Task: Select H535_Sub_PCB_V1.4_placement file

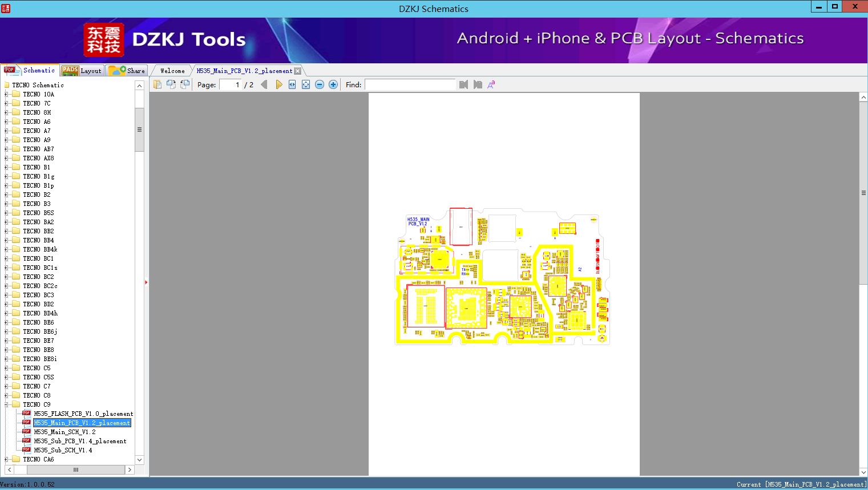Action: 80,441
